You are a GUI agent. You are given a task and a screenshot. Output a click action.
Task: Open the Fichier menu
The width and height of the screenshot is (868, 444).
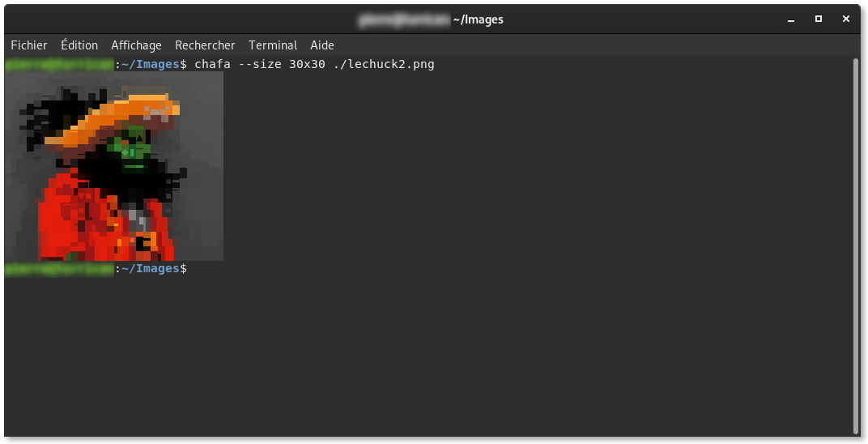pyautogui.click(x=29, y=45)
